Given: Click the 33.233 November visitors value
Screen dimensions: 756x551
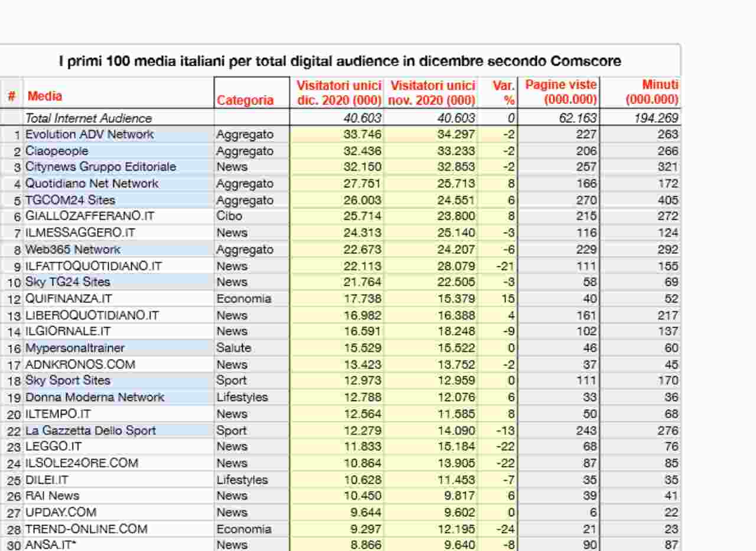Looking at the screenshot, I should [x=457, y=151].
